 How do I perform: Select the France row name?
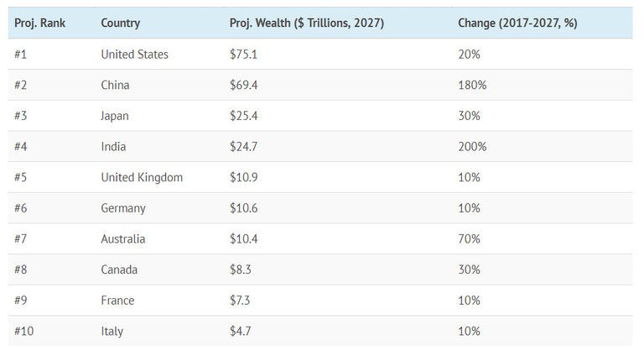(117, 301)
